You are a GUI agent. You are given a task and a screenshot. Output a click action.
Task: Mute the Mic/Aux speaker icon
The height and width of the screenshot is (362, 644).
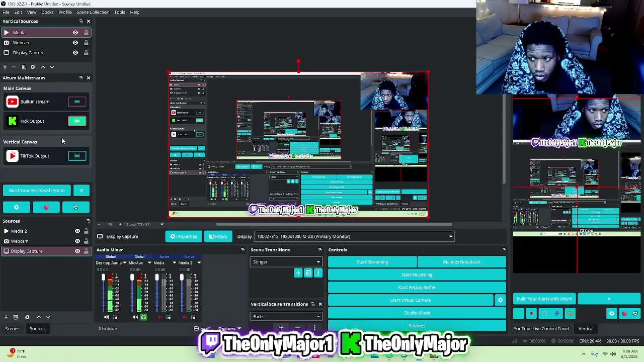(x=135, y=317)
